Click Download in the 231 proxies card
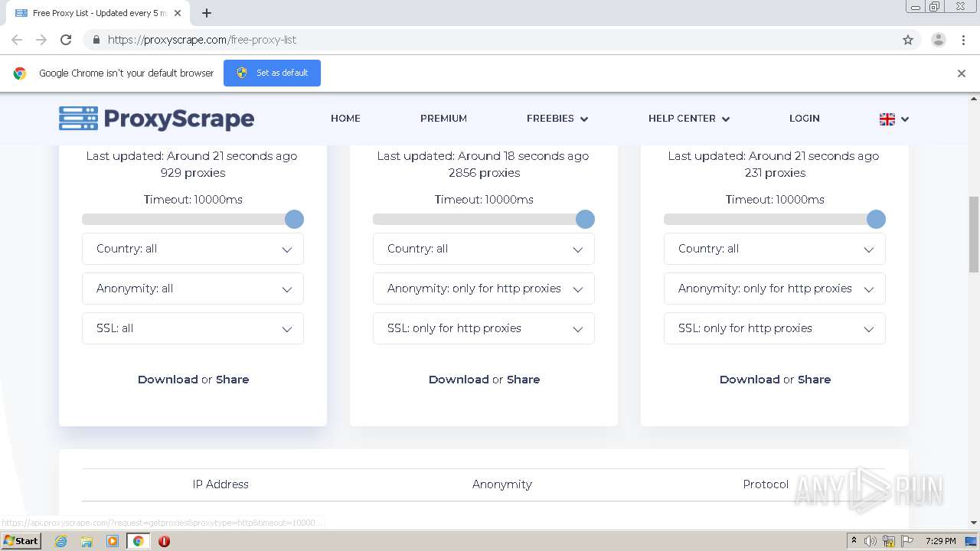 [x=750, y=380]
